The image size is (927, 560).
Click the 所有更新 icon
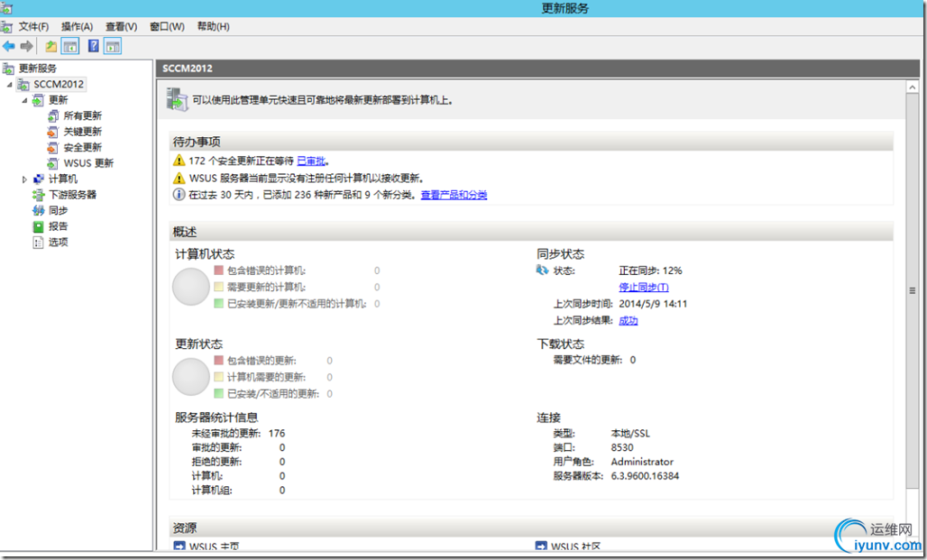click(x=53, y=116)
